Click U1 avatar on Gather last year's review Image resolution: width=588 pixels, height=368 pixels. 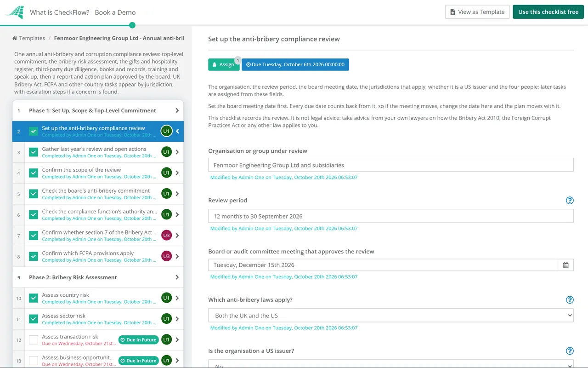coord(166,152)
